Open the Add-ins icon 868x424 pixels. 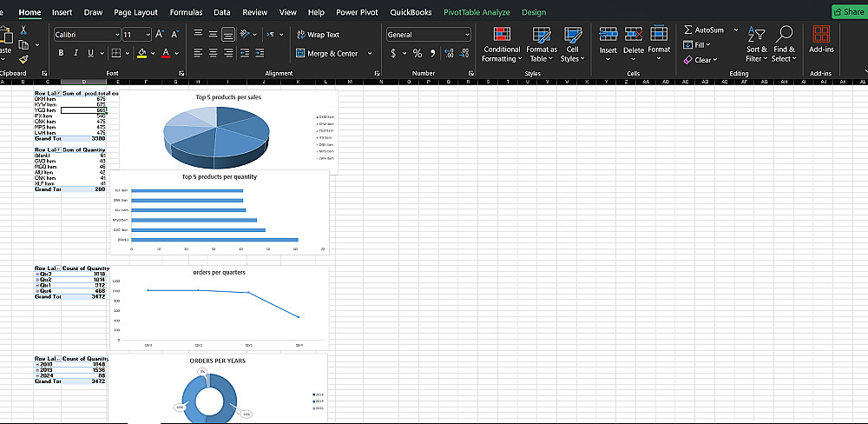pyautogui.click(x=820, y=35)
